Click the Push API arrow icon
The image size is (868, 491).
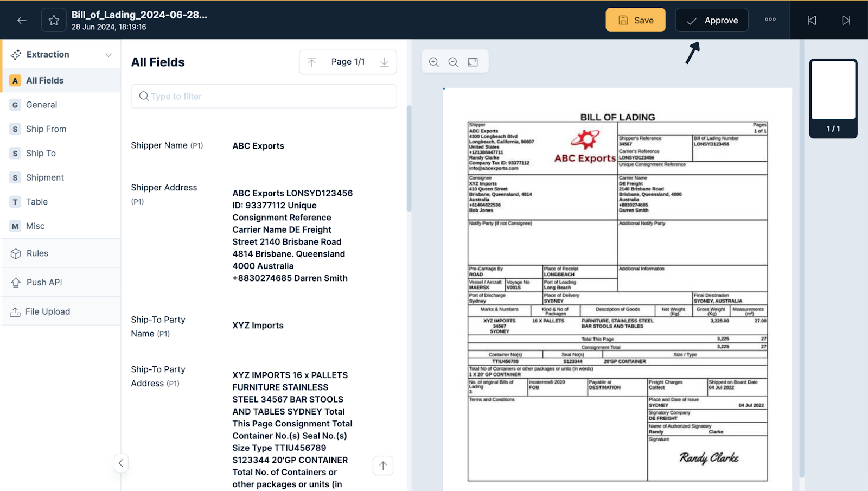coord(16,282)
